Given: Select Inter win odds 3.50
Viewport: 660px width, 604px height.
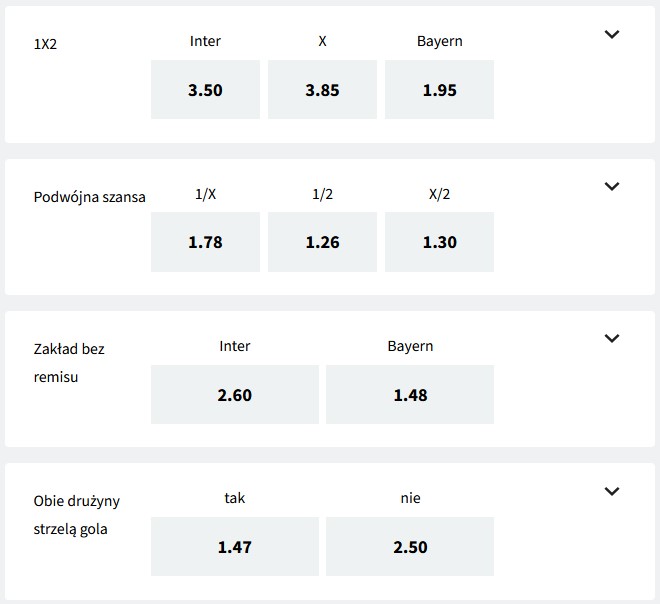Looking at the screenshot, I should pos(205,90).
